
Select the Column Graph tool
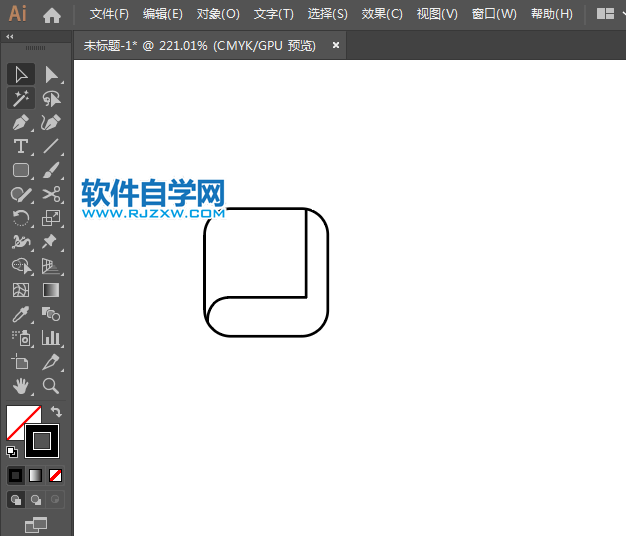tap(51, 338)
